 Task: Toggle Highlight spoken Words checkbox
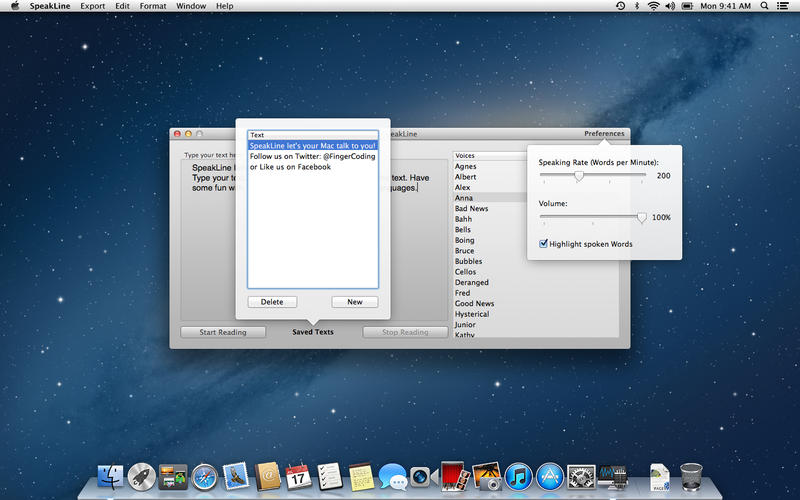[x=543, y=243]
